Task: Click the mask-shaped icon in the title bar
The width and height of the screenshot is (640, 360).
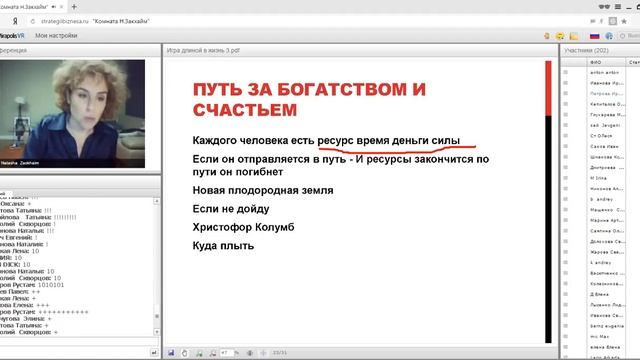Action: 604,7
